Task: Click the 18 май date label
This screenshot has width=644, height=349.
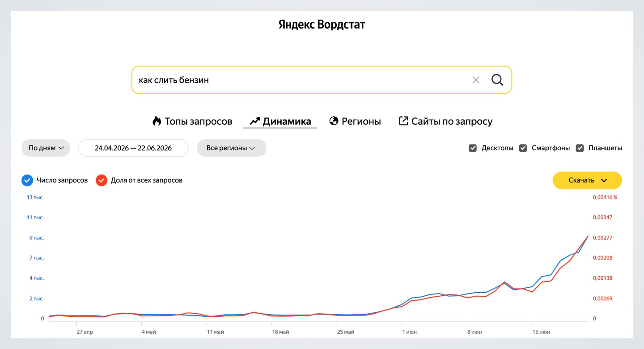Action: (280, 332)
